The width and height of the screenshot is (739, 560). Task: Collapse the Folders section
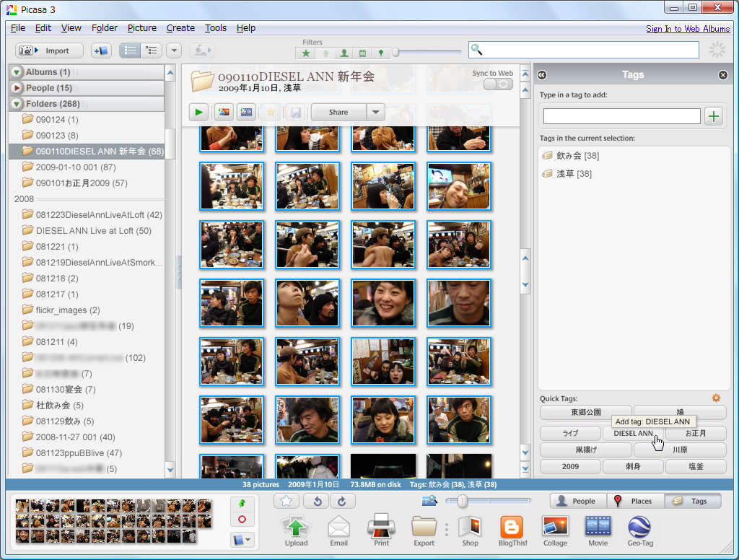[x=17, y=104]
